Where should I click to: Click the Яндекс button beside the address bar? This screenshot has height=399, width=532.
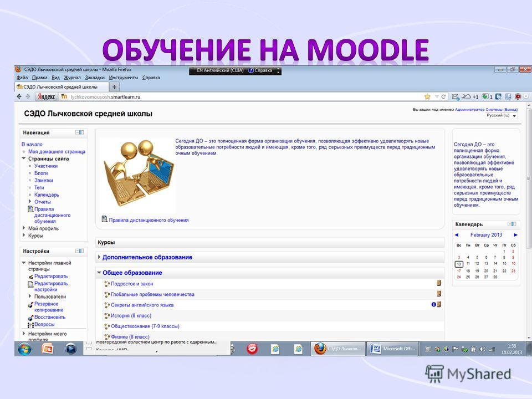(46, 96)
